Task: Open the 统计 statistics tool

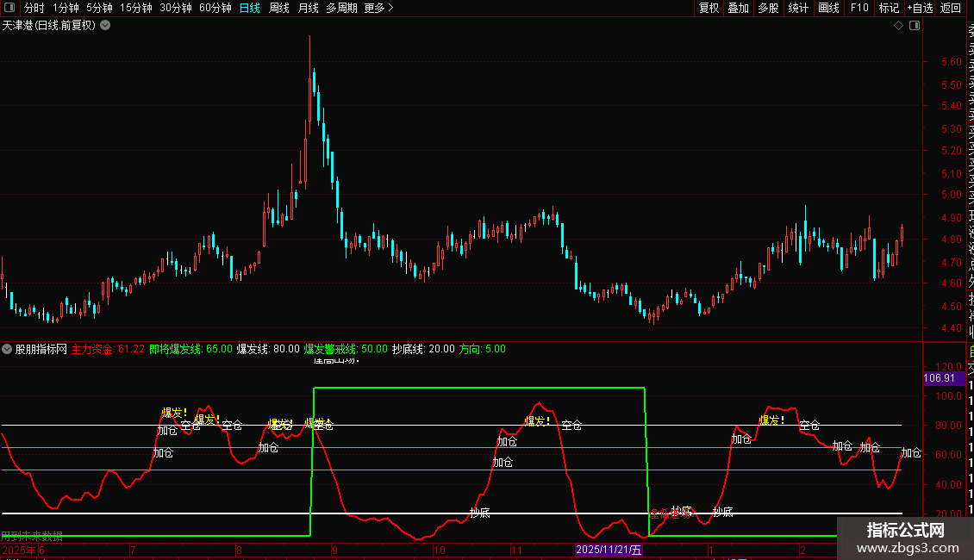Action: (798, 8)
